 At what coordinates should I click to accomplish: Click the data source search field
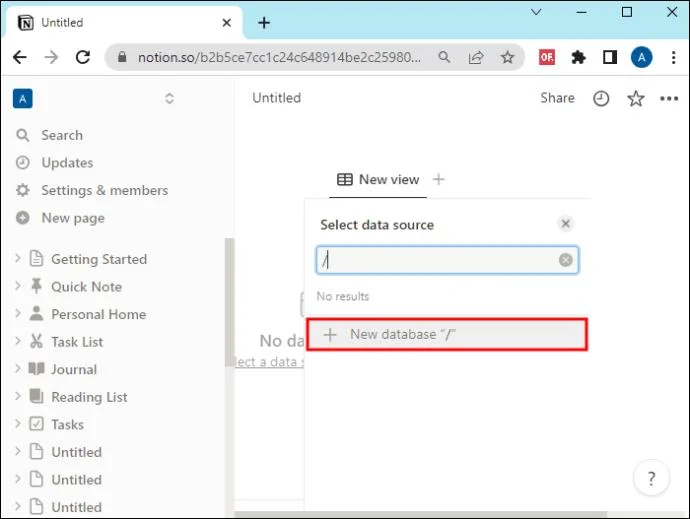(x=447, y=260)
